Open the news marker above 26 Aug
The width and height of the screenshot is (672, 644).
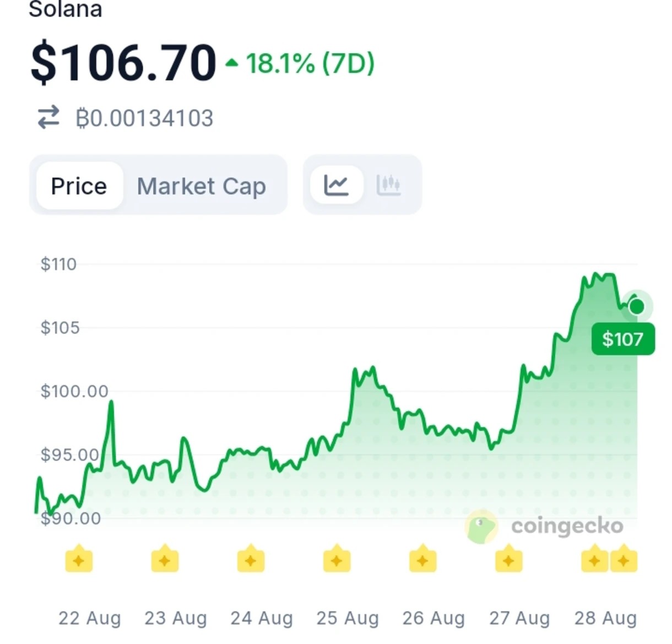coord(422,559)
